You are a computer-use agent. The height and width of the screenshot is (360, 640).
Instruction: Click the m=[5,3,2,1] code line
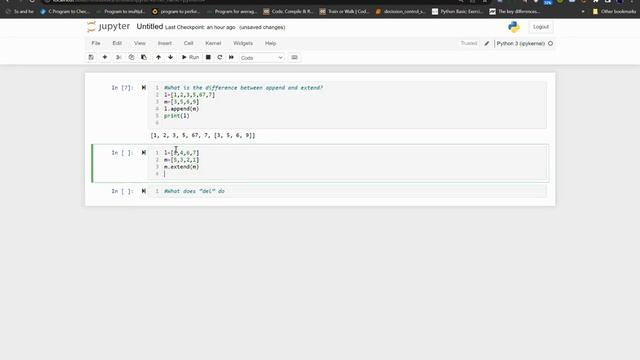[182, 160]
